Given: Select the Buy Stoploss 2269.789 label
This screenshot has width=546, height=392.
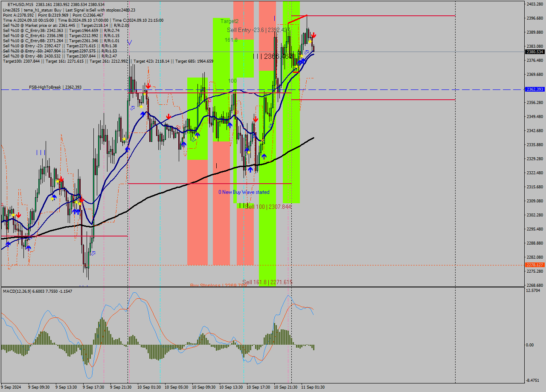Looking at the screenshot, I should point(218,285).
